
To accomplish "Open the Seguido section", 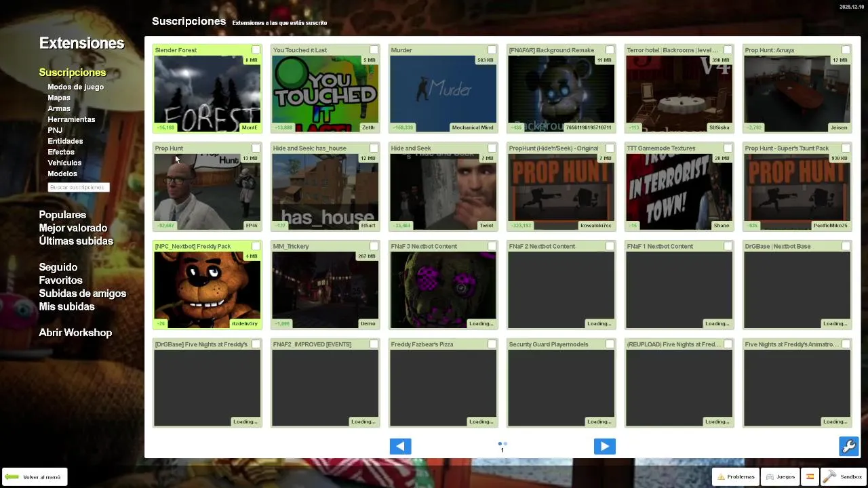I will (x=58, y=267).
